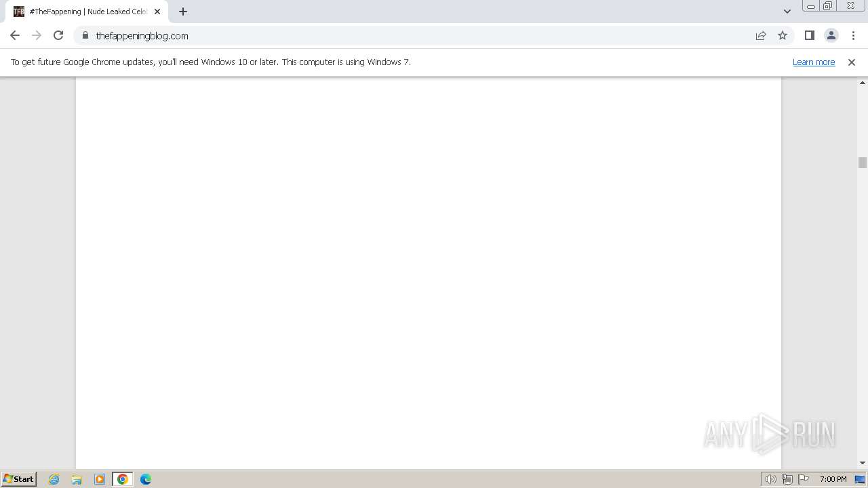Reload the current page
Screen dimensions: 868x488
(x=58, y=35)
